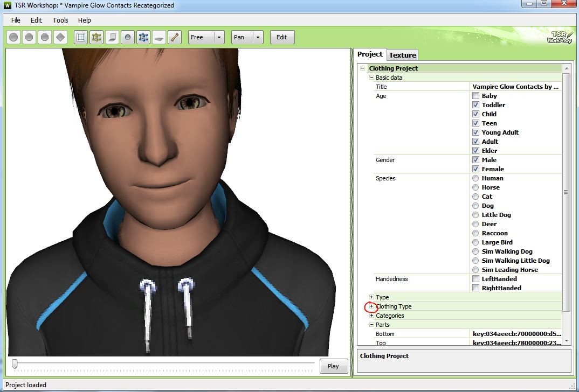579x392 pixels.
Task: Toggle the bone skeleton toolbar icon
Action: point(174,37)
